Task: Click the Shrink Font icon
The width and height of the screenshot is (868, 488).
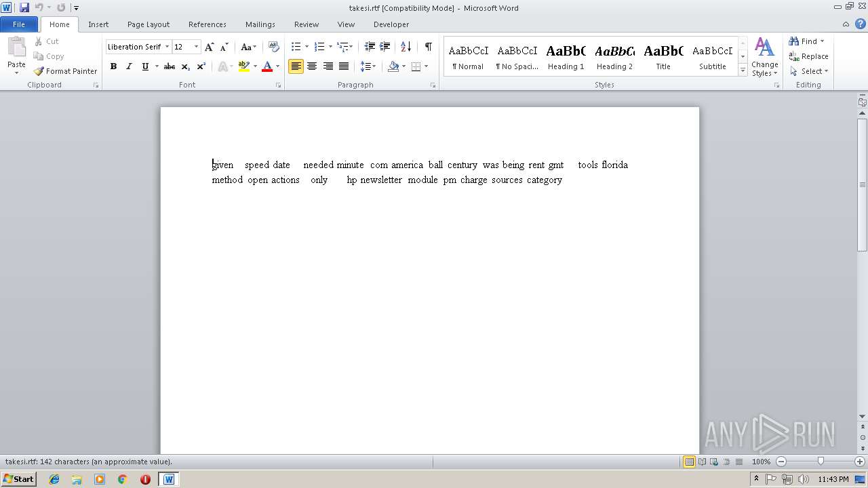Action: click(224, 47)
